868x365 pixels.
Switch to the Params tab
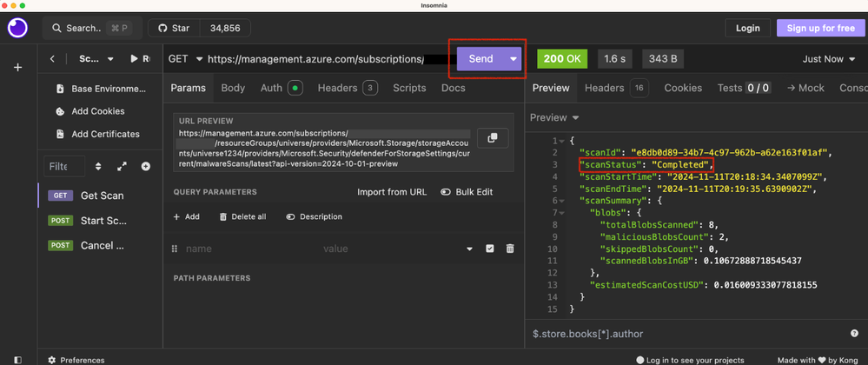189,88
